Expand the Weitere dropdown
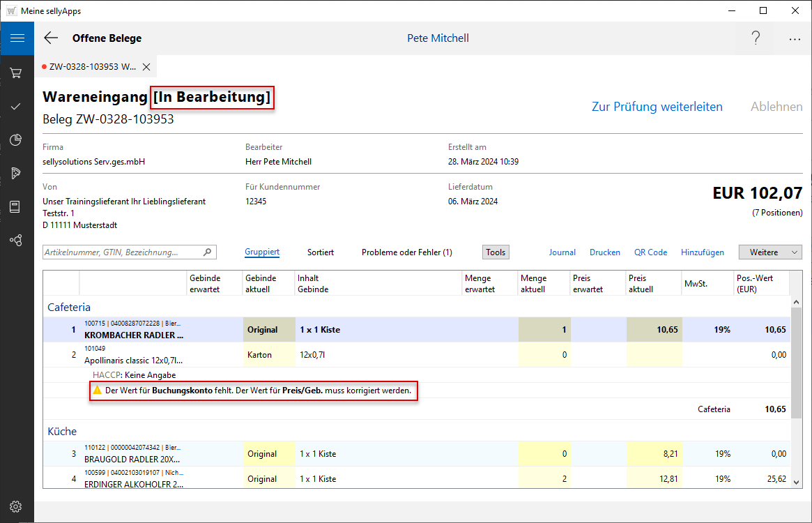812x523 pixels. (770, 252)
